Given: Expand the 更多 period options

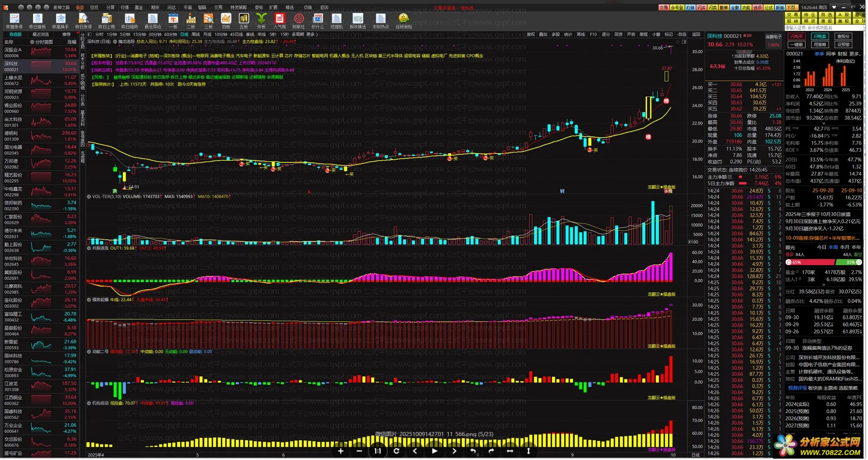Looking at the screenshot, I should [x=312, y=34].
